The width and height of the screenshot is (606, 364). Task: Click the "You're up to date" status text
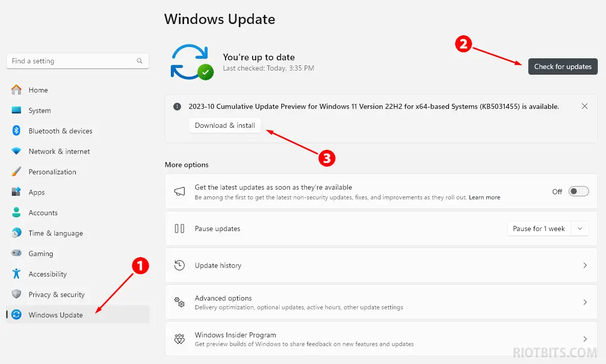[x=259, y=57]
